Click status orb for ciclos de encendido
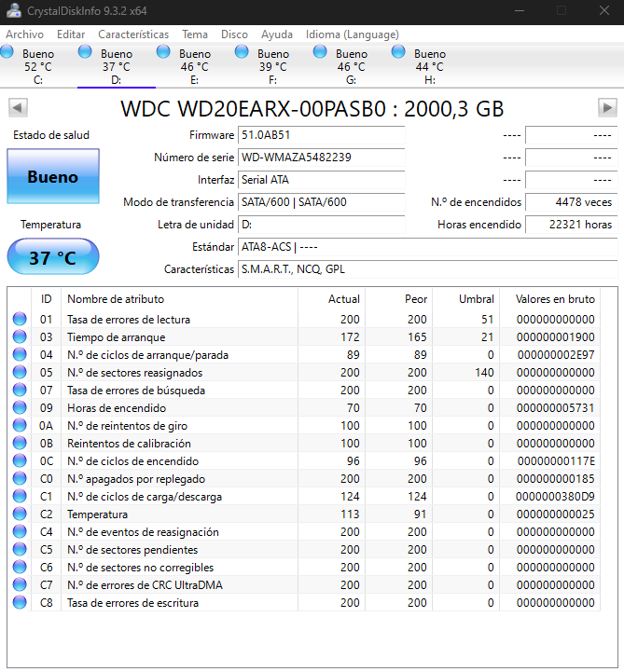624x672 pixels. (x=20, y=460)
